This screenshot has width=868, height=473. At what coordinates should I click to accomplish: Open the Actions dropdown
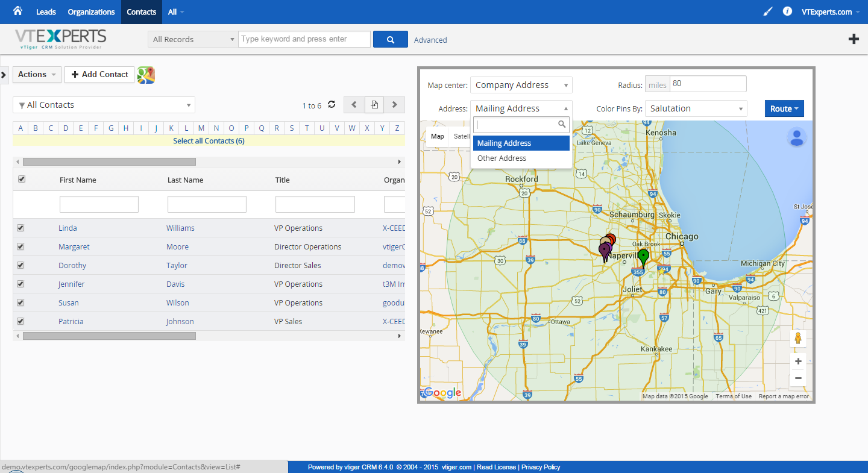pyautogui.click(x=37, y=75)
